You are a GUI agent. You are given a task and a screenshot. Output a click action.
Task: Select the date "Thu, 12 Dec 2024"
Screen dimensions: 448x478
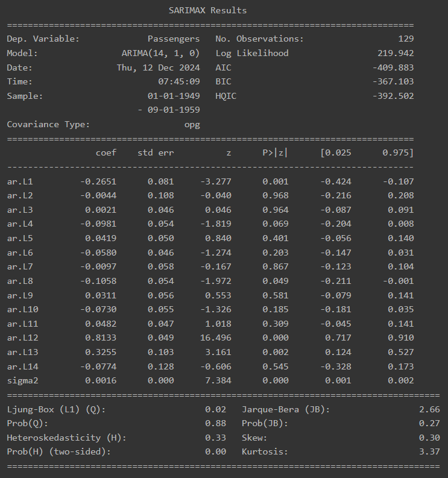click(x=159, y=68)
